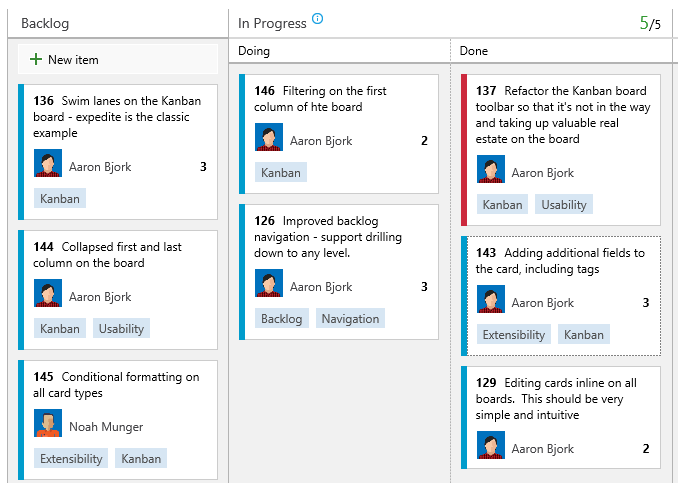Click Aaron Bjork's avatar on card 146
Viewport: 682px width, 488px height.
coord(269,137)
